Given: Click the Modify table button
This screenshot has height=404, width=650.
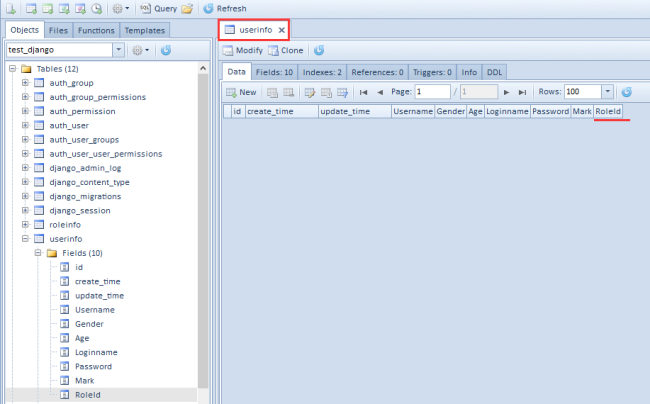Looking at the screenshot, I should [243, 50].
